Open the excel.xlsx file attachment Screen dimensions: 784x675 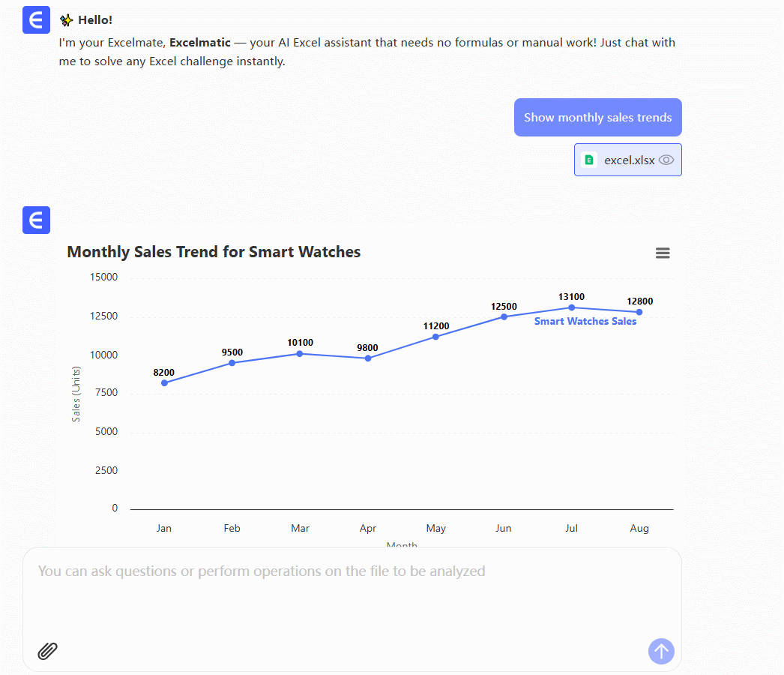[x=629, y=160]
